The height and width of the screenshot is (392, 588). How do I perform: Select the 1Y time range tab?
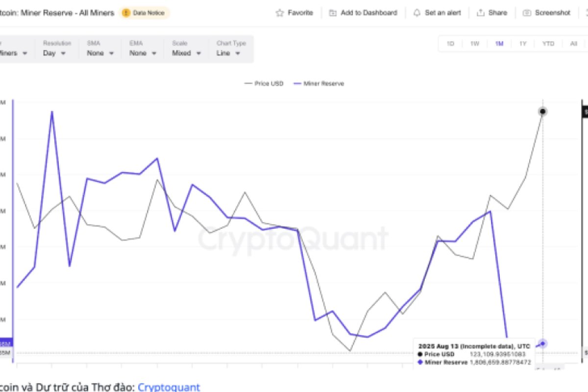(x=523, y=44)
